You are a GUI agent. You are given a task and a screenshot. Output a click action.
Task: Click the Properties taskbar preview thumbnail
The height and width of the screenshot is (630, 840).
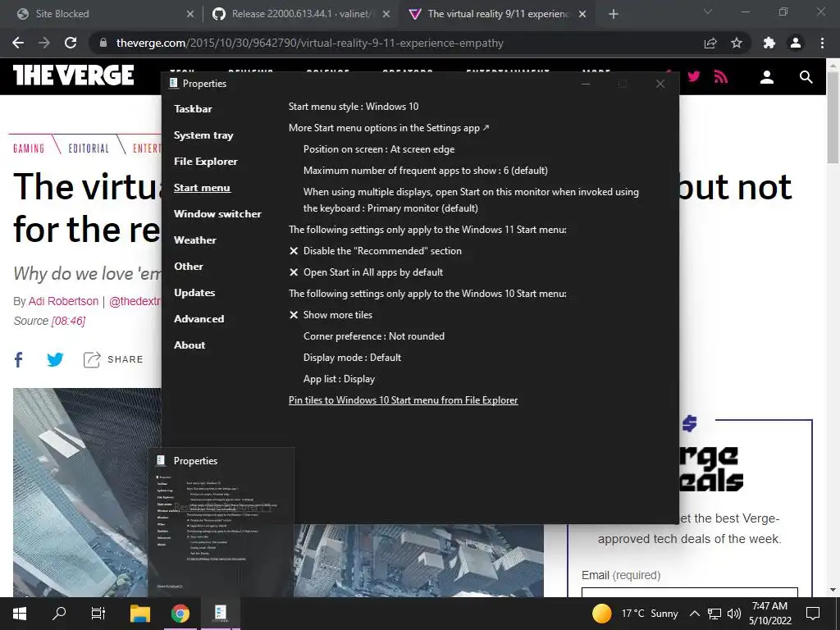pos(221,522)
